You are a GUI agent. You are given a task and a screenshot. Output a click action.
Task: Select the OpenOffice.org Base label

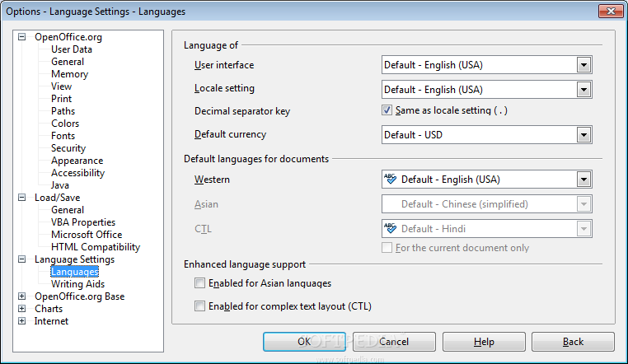point(80,296)
